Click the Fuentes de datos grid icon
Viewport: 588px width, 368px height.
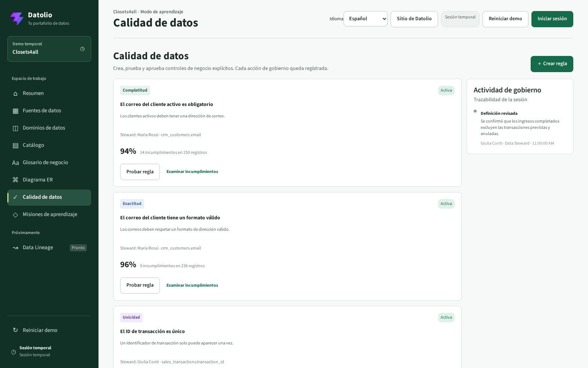click(15, 111)
